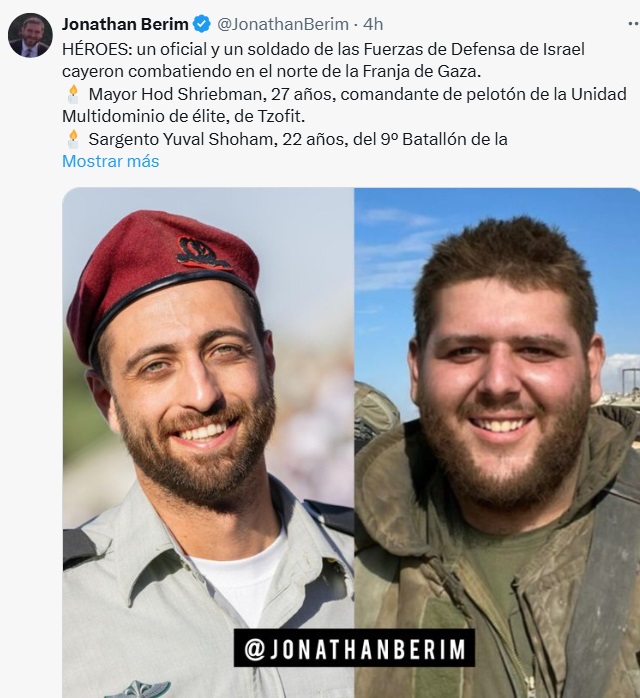Open the photo of the soldier in green jacket

click(x=497, y=443)
